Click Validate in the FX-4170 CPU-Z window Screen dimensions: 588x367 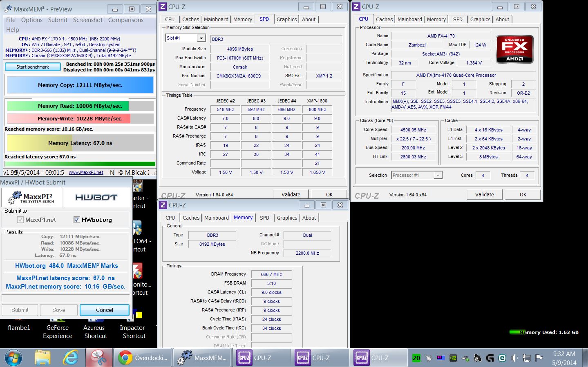(484, 194)
